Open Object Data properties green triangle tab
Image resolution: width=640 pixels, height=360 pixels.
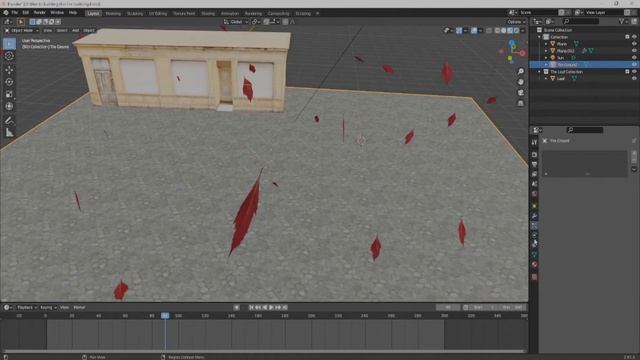tap(534, 255)
